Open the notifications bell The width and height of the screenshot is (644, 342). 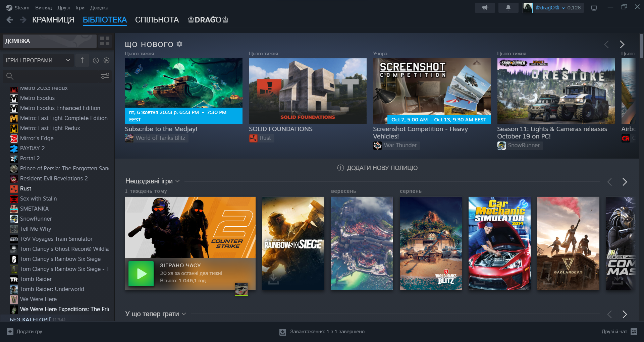coord(508,8)
